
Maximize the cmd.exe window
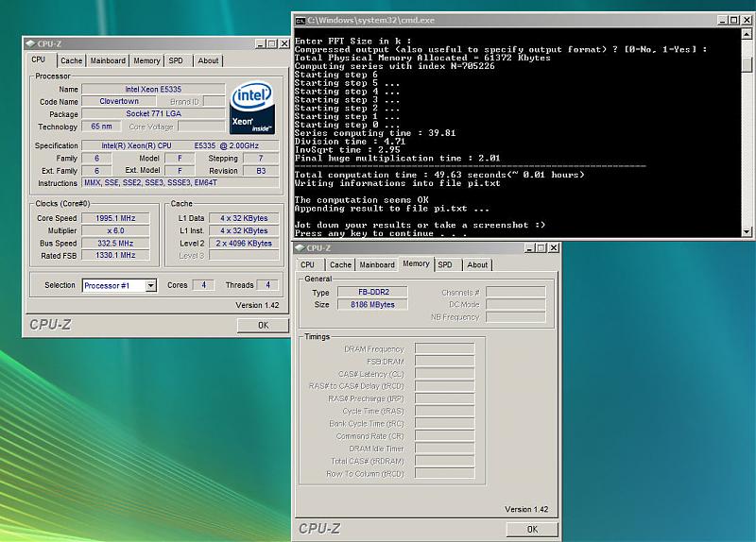point(734,20)
